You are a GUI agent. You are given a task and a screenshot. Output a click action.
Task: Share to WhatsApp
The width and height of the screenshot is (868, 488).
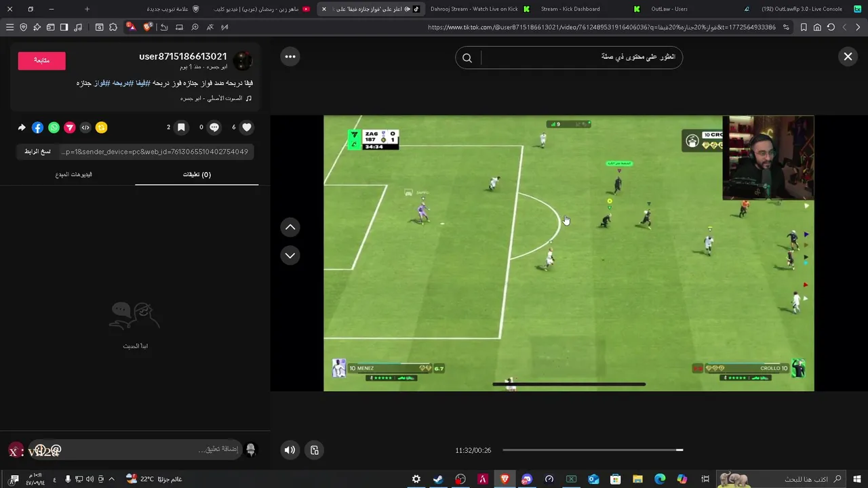54,127
